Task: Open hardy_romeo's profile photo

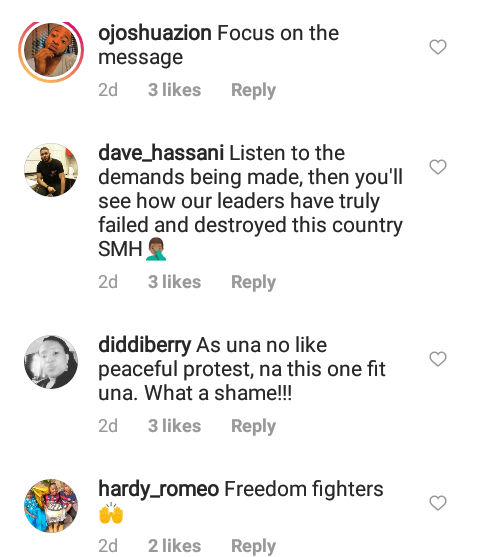Action: click(x=51, y=506)
